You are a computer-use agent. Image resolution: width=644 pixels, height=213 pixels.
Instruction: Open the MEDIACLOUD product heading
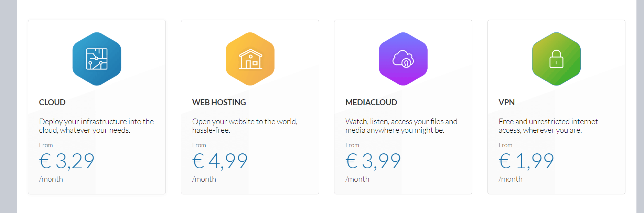point(371,102)
